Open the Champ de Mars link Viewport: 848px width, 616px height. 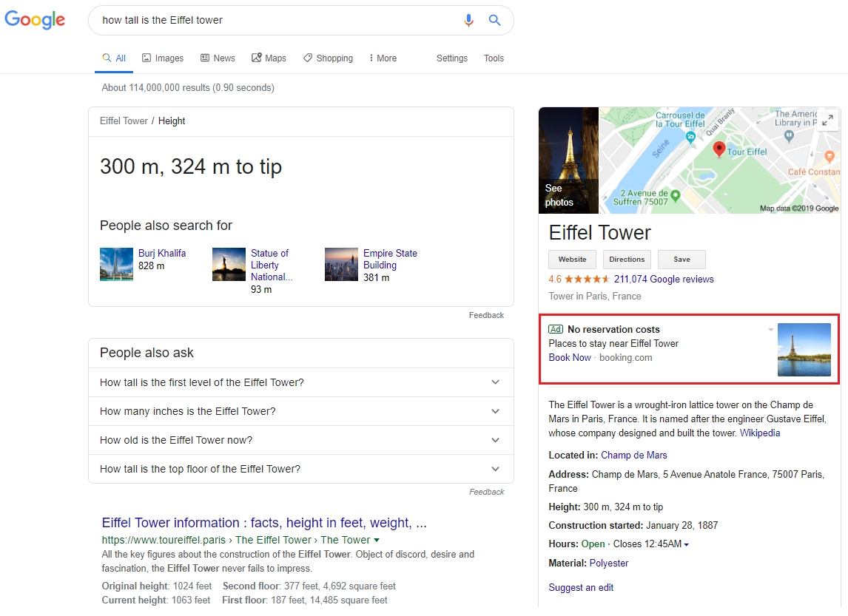634,455
